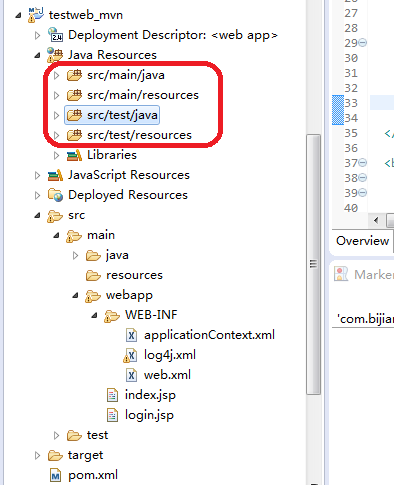Screen dimensions: 394x485
Task: Click the resources folder icon under main
Action: point(93,276)
